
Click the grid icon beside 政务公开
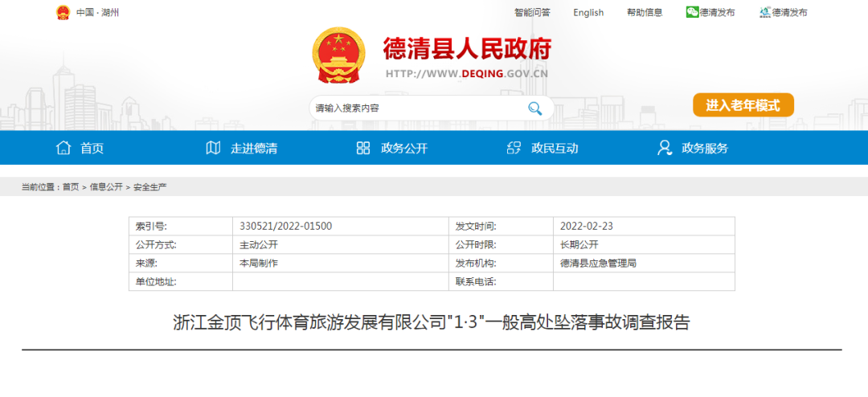[x=363, y=148]
